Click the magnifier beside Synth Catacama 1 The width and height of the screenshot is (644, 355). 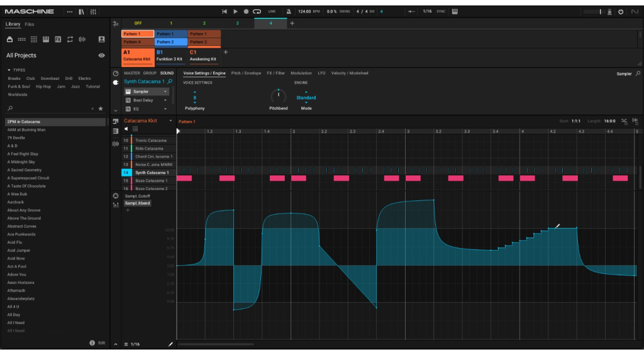(170, 82)
